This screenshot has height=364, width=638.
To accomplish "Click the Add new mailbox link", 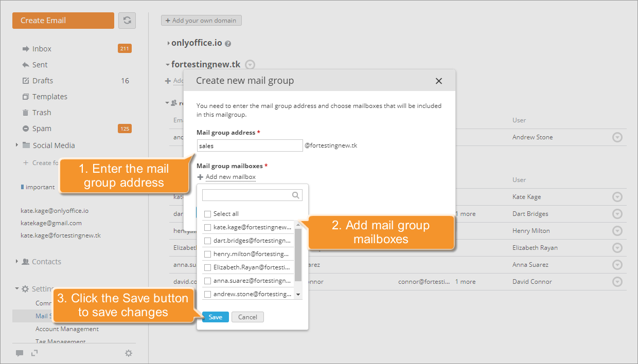I will (231, 177).
